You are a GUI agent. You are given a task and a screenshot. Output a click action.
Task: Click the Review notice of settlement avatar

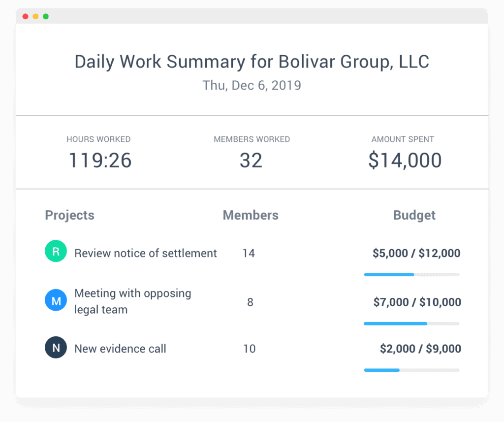56,251
